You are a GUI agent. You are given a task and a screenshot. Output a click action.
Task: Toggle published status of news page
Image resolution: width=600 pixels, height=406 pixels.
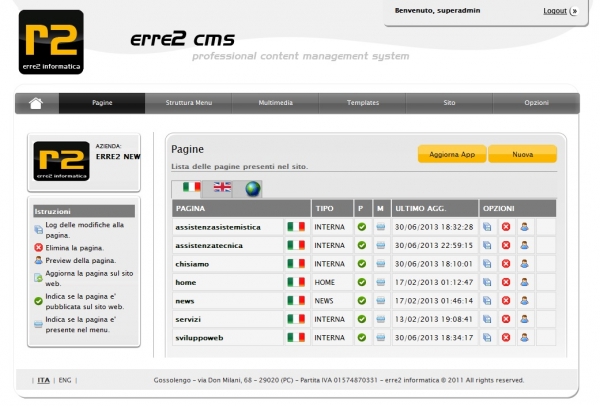pos(362,301)
